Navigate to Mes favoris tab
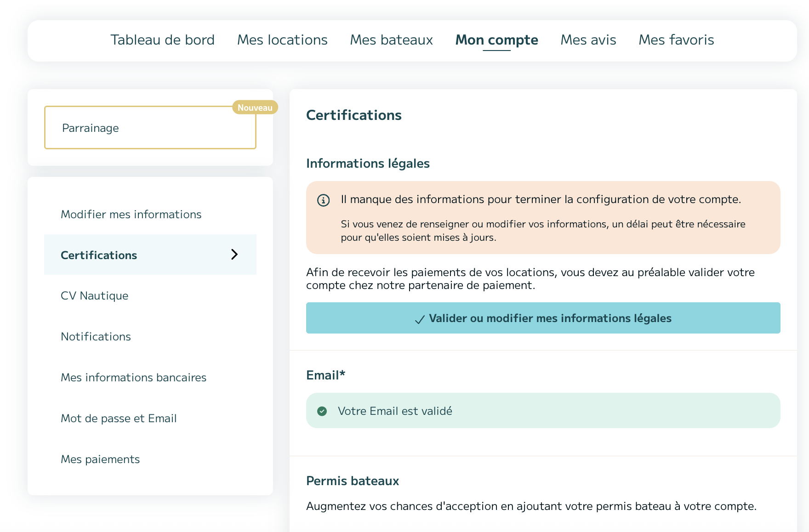 pyautogui.click(x=676, y=40)
